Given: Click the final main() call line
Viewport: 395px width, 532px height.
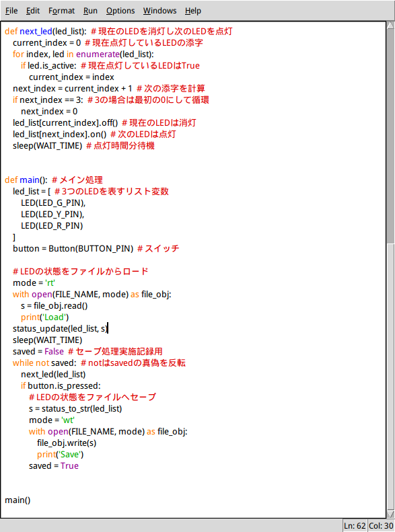Looking at the screenshot, I should (17, 500).
